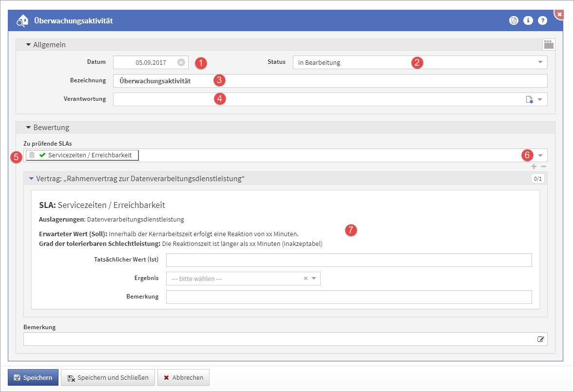Clear the Datum field with x icon
Viewport: 574px width, 392px height.
pos(181,62)
